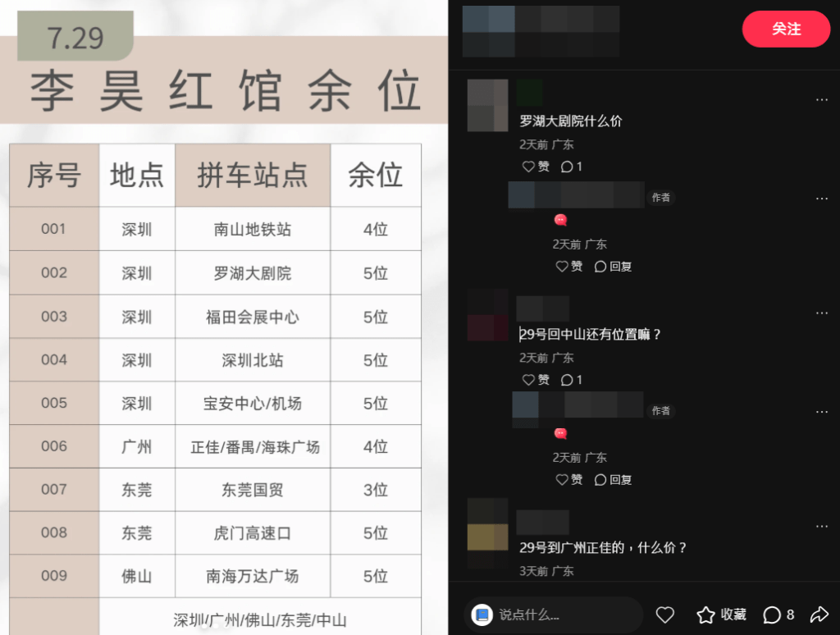Reply to author's response under 罗湖大剧院什么价

click(614, 267)
